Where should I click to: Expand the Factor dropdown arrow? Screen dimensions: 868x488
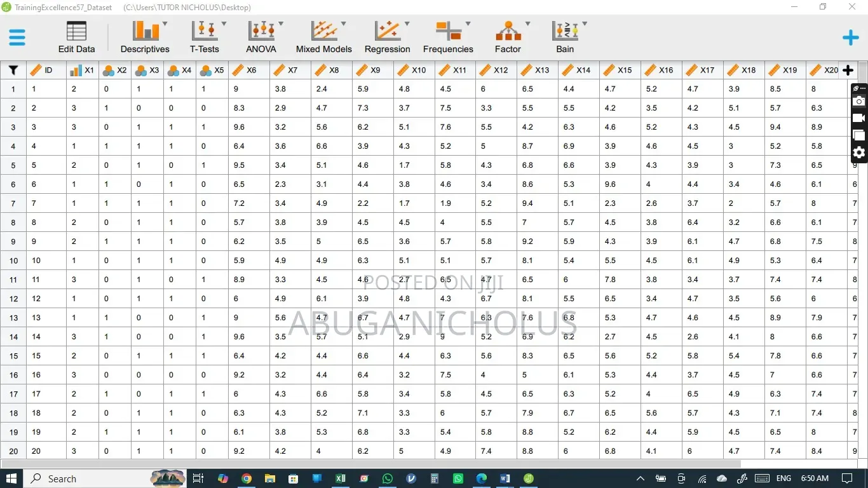coord(527,24)
